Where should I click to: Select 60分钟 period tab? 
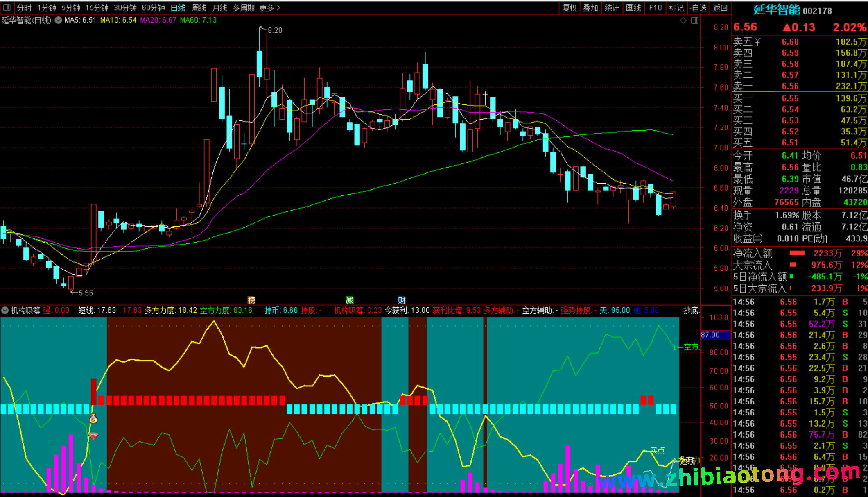click(153, 8)
